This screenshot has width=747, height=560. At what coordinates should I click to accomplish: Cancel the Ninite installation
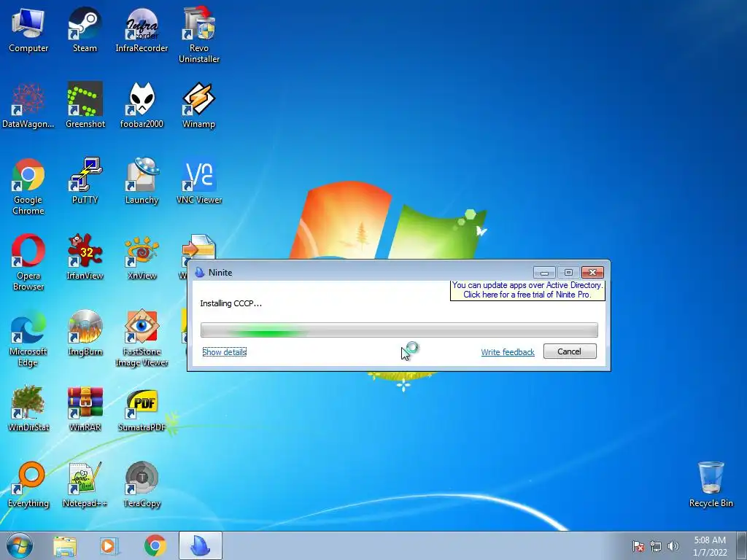point(570,351)
